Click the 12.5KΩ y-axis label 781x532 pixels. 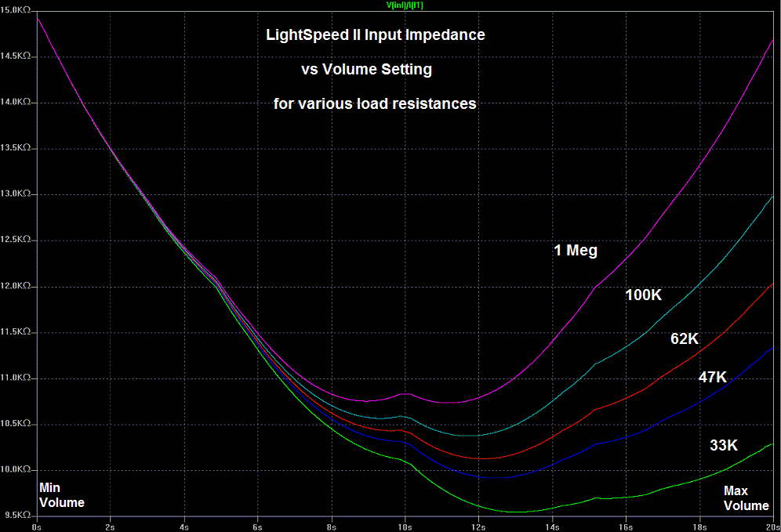coord(16,240)
